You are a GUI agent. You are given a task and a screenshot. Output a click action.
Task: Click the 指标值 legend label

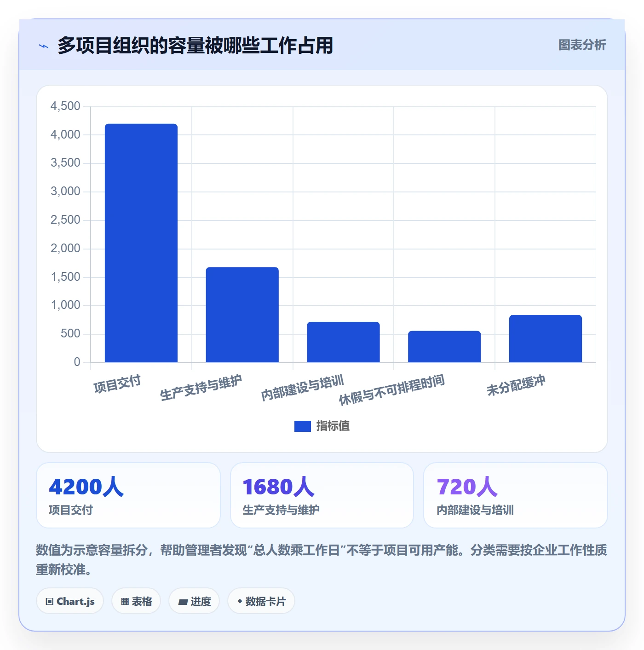click(x=333, y=426)
